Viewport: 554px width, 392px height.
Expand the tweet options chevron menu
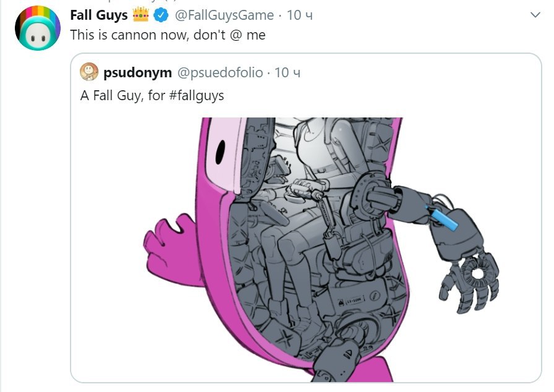535,15
